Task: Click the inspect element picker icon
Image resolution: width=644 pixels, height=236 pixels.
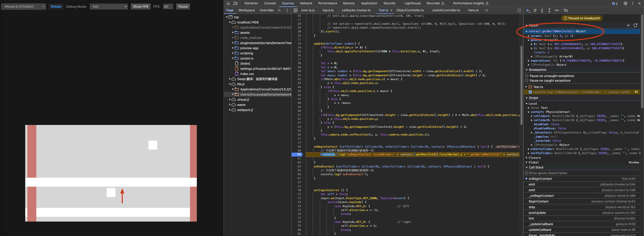Action: [x=228, y=3]
